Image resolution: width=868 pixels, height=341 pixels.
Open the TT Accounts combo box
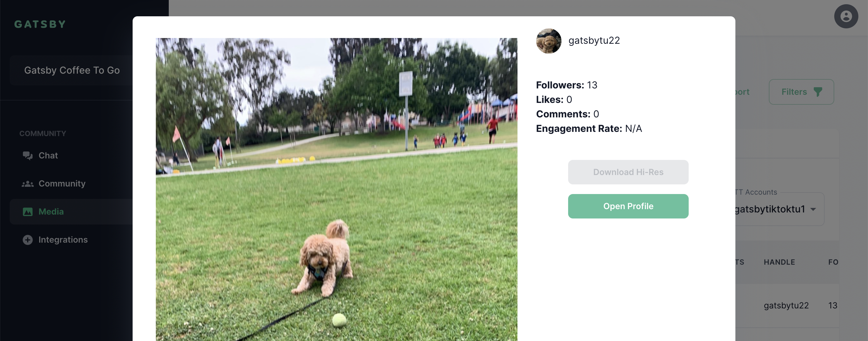coord(779,209)
